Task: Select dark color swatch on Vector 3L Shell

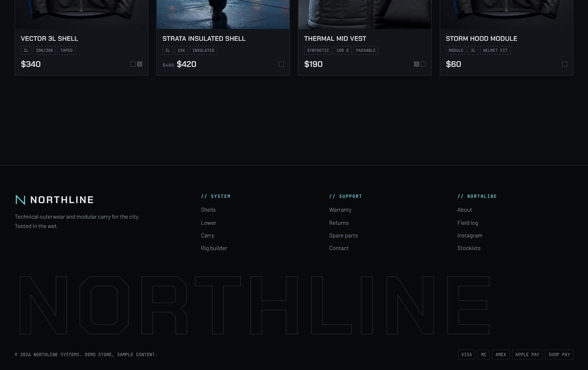Action: (x=133, y=64)
